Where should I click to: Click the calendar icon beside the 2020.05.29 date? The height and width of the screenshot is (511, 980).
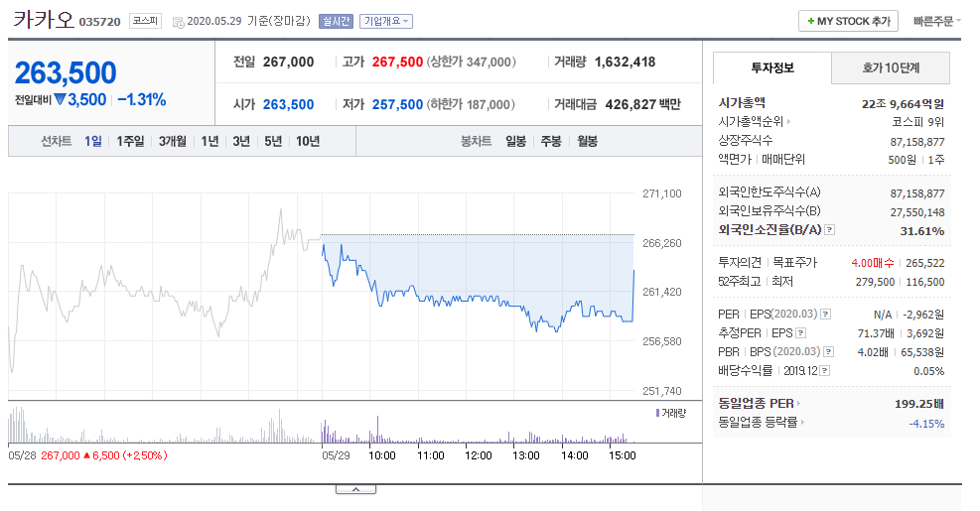point(178,22)
